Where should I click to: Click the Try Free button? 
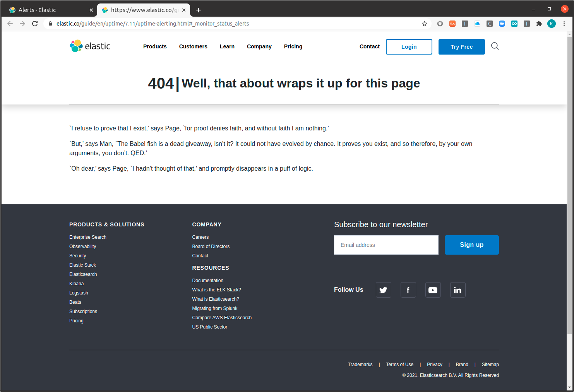(461, 46)
